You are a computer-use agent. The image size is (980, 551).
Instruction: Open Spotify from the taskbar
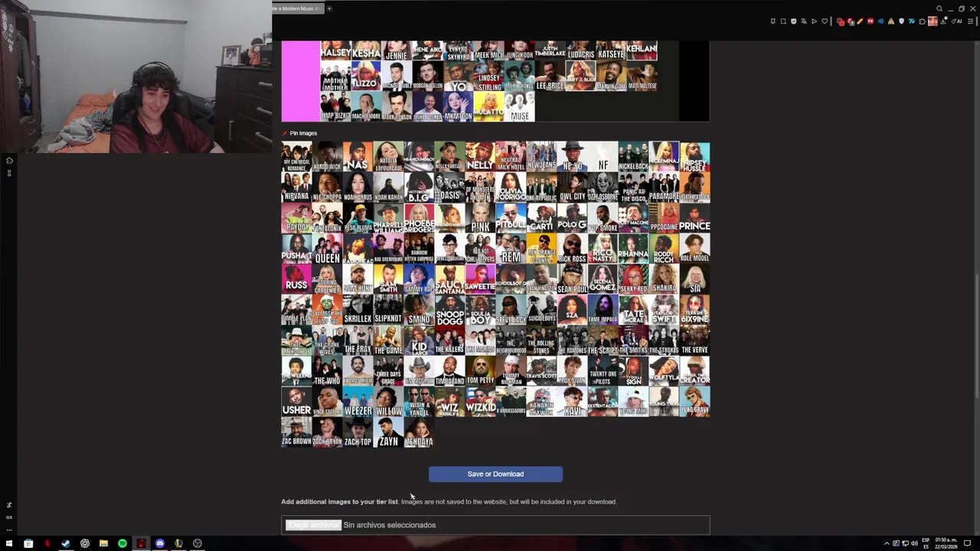pos(122,543)
